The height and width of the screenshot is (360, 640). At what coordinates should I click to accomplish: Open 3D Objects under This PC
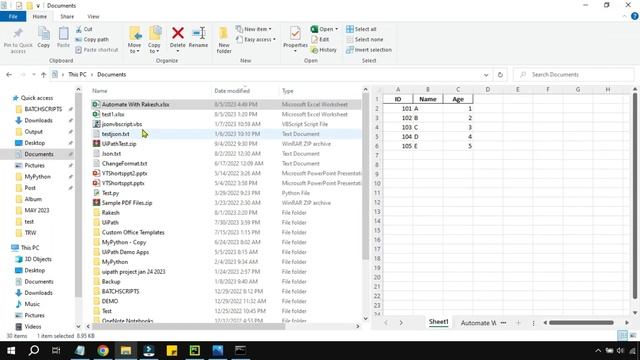click(38, 259)
